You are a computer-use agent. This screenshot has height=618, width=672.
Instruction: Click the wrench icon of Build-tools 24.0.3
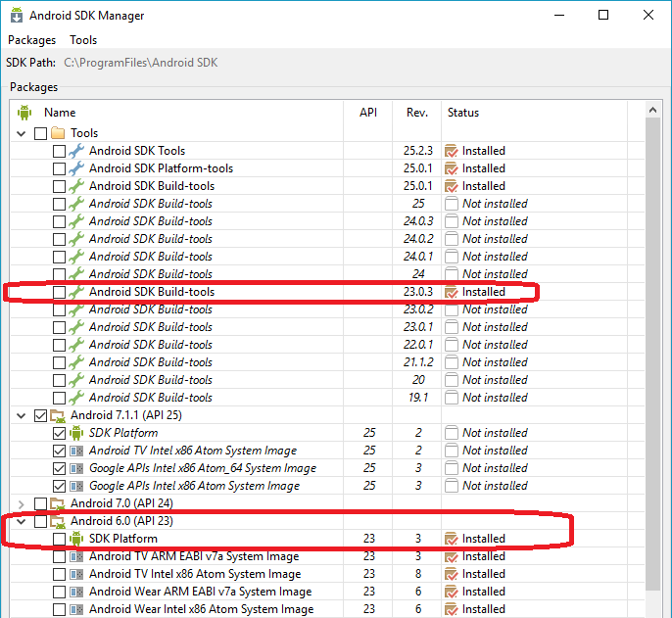pyautogui.click(x=76, y=221)
